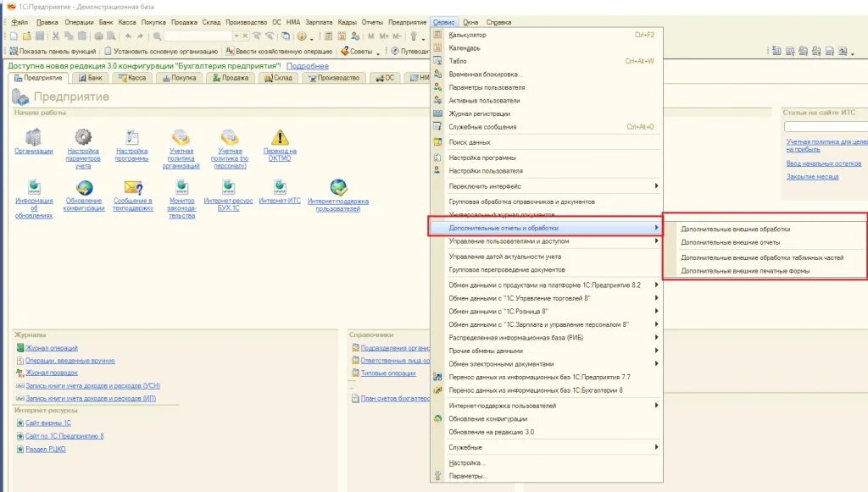This screenshot has width=868, height=492.
Task: Select Журнал регистрации in the menu
Action: 547,113
